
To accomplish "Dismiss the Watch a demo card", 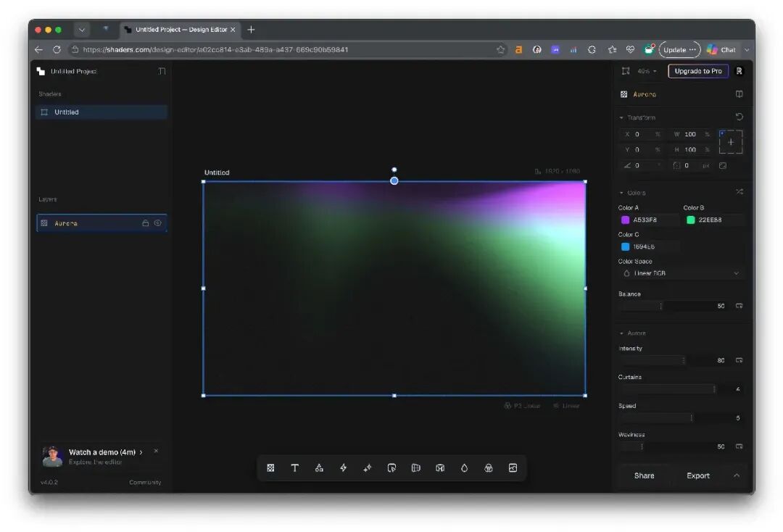I will 157,451.
